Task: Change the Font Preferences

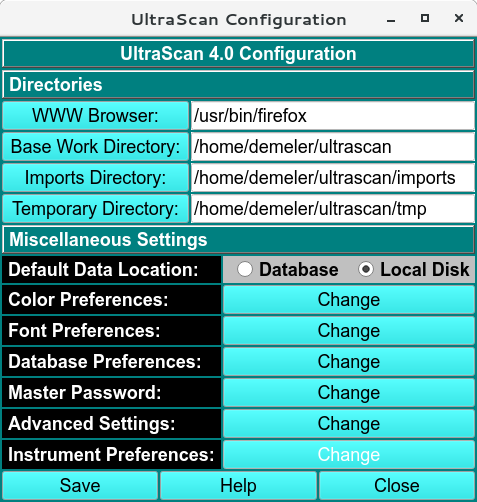Action: 349,331
